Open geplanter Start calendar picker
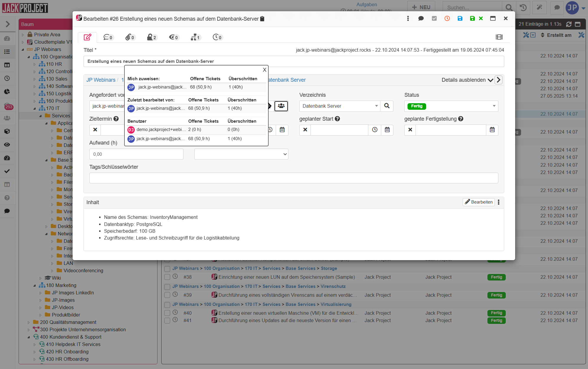The width and height of the screenshot is (588, 369). click(387, 130)
